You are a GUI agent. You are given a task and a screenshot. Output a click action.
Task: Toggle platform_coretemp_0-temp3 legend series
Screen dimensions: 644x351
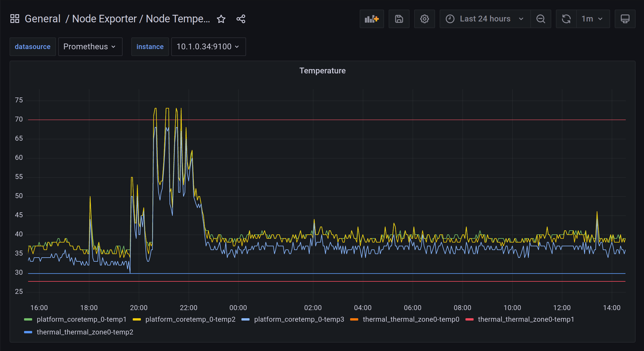tap(299, 319)
